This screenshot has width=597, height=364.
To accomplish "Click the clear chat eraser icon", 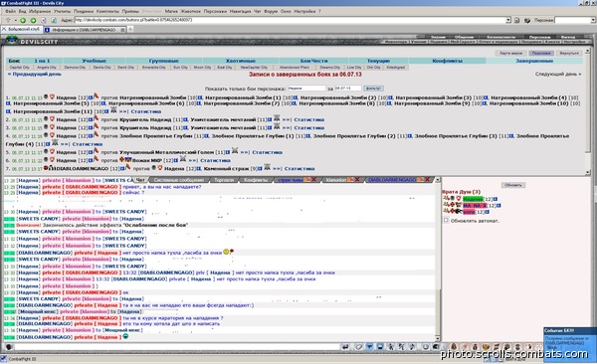I will pos(359,347).
